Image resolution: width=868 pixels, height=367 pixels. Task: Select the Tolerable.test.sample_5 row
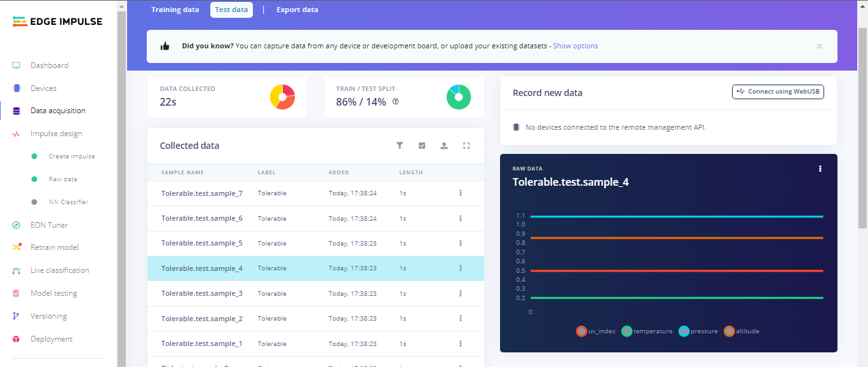tap(316, 244)
